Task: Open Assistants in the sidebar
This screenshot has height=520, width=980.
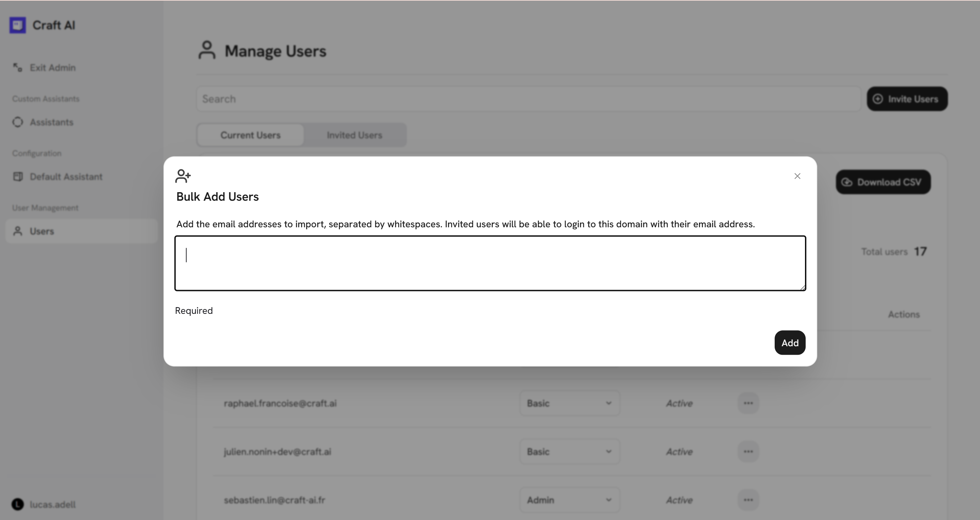Action: click(51, 122)
